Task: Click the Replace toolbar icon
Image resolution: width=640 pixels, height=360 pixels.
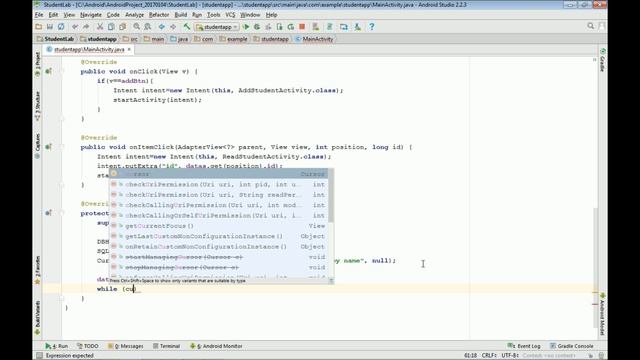Action: point(147,27)
